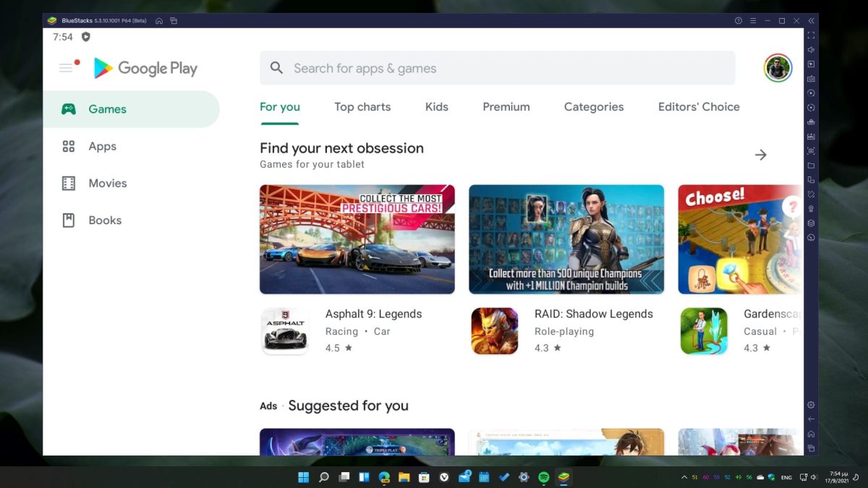Take a screenshot using the sidebar camera icon
Screen dimensions: 868x488
(x=811, y=152)
